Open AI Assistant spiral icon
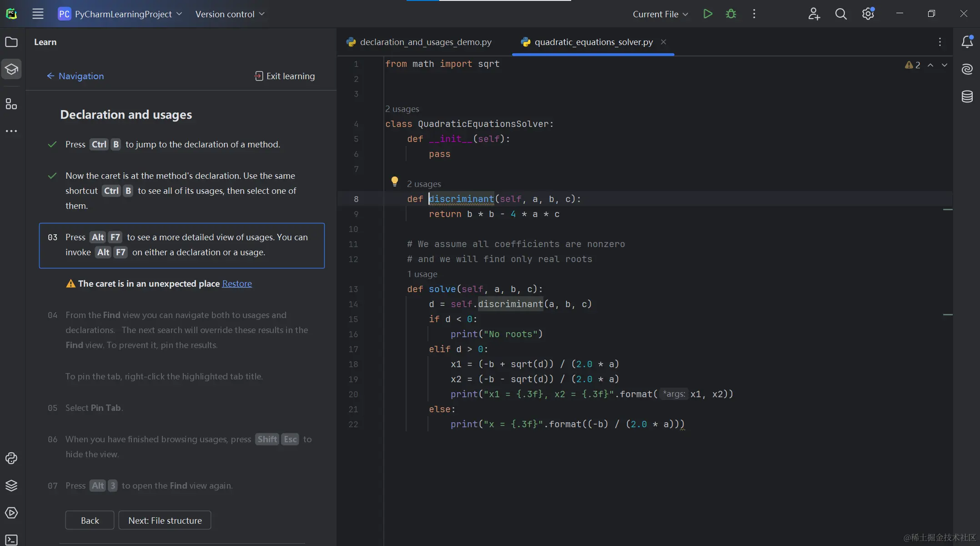The height and width of the screenshot is (546, 980). [x=967, y=69]
